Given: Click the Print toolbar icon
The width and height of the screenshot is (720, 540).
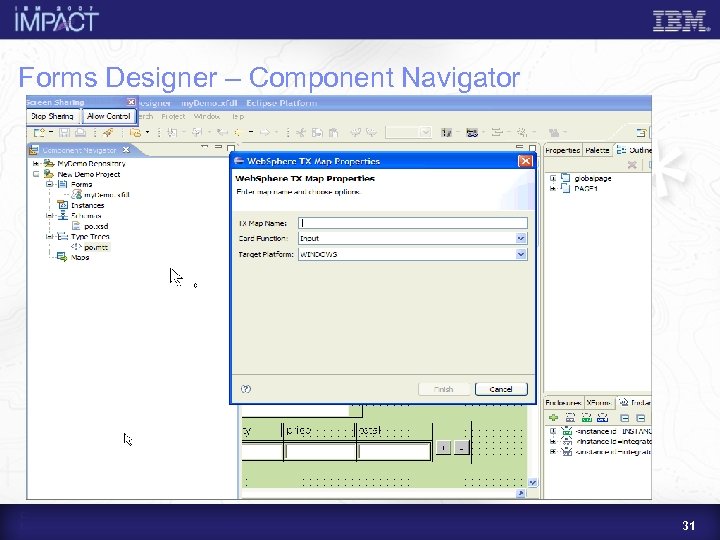Looking at the screenshot, I should click(x=80, y=133).
